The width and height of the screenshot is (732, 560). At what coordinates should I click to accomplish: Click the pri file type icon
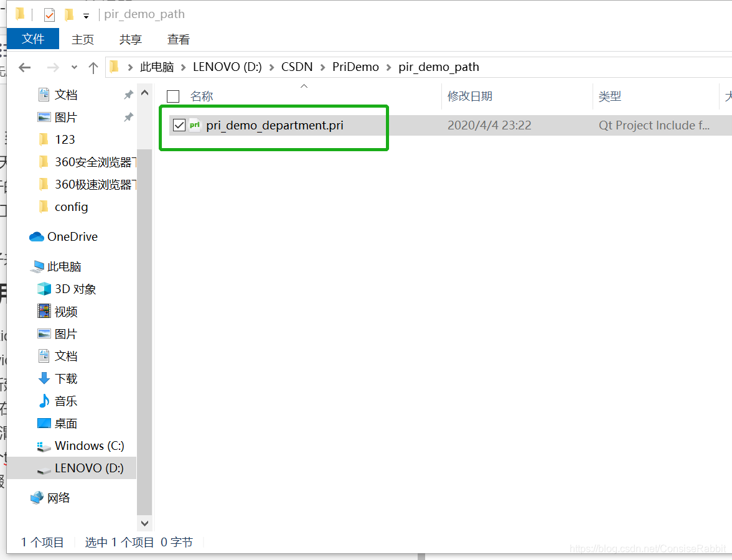[195, 125]
